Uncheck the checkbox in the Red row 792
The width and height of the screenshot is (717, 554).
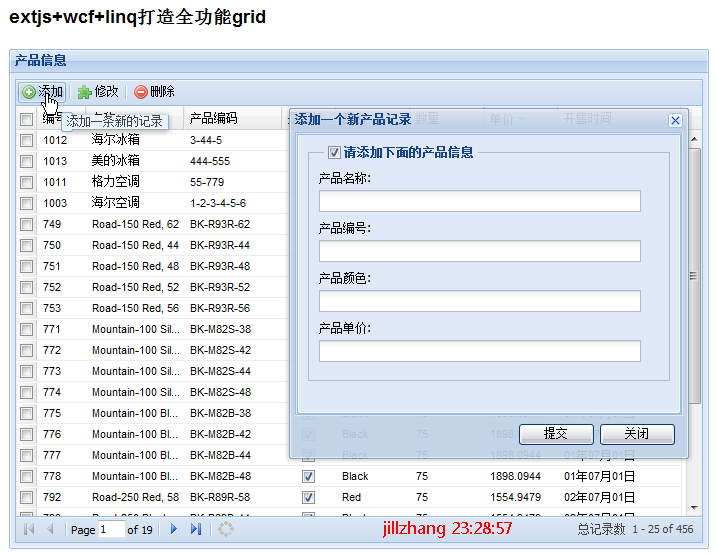click(x=308, y=497)
